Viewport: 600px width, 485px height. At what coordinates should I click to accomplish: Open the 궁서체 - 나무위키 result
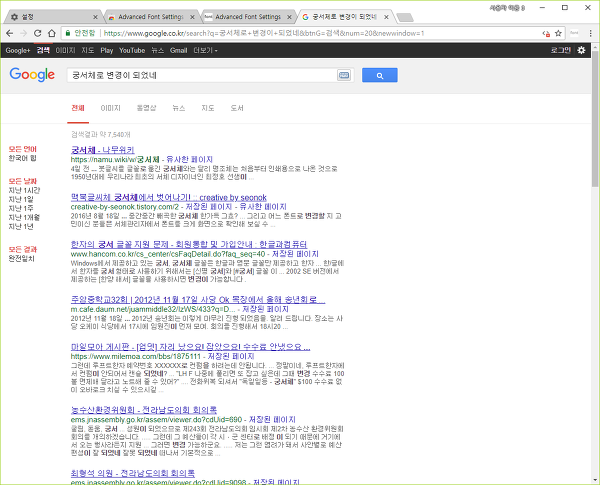tap(103, 150)
